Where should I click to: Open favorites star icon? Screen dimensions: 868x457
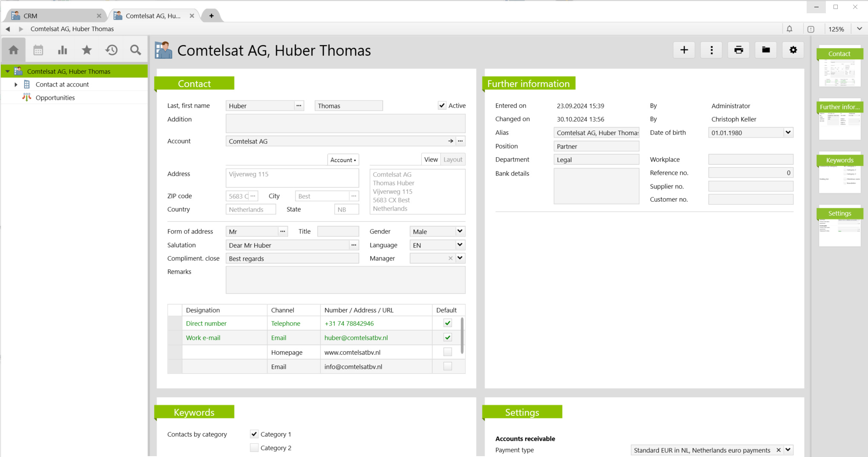(87, 50)
